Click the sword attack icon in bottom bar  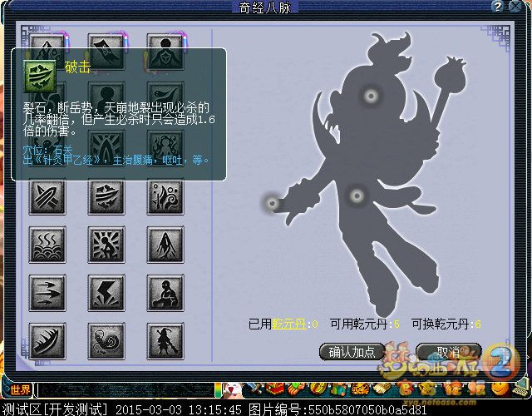tap(254, 389)
